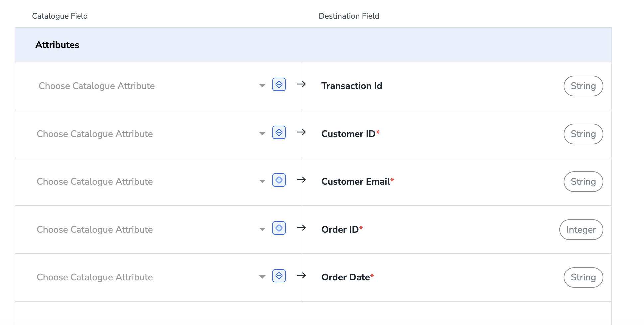Click the Customer Email destination field label

358,182
